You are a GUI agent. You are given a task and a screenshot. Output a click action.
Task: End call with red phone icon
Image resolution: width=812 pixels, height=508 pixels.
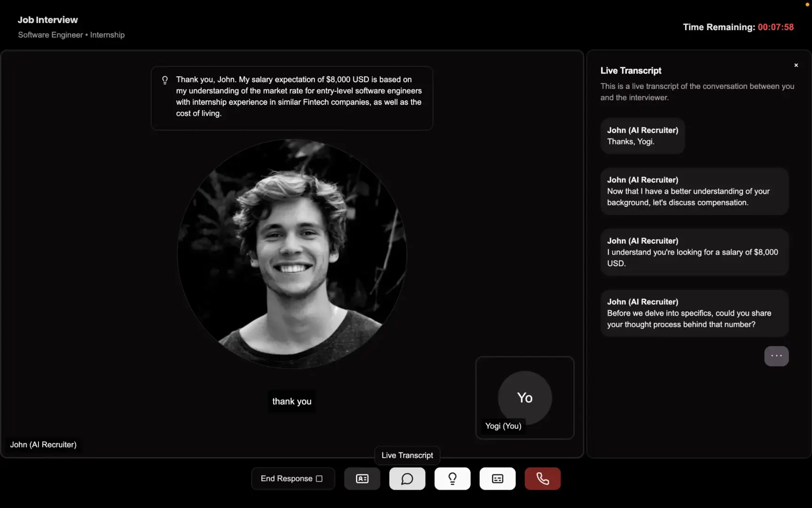542,478
